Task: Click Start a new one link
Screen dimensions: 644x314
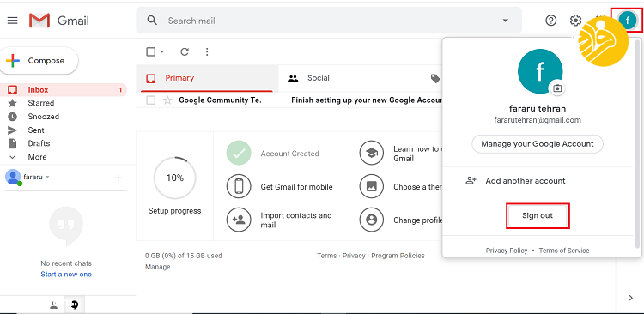Action: click(66, 275)
